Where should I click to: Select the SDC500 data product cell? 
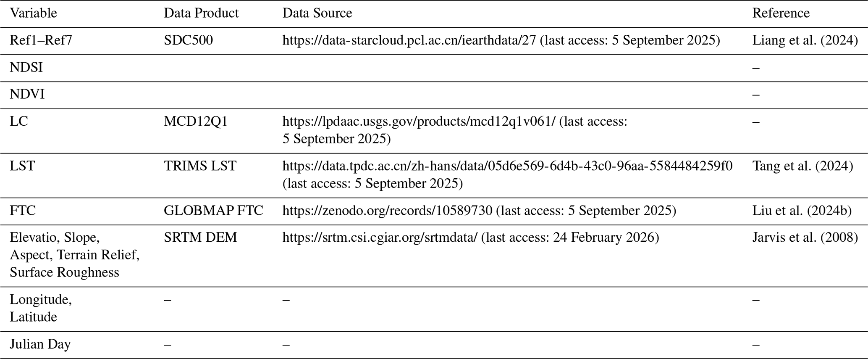[188, 40]
